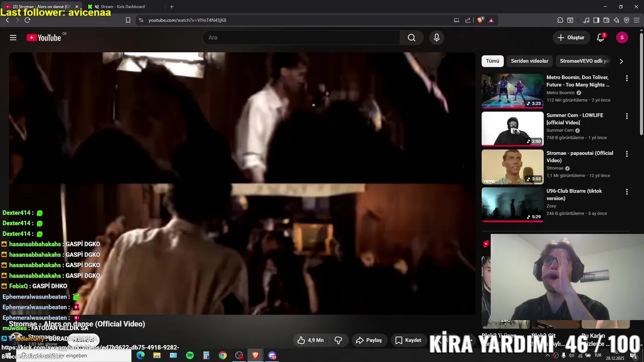644x362 pixels.
Task: Click the share page icon in address bar
Action: 468,20
